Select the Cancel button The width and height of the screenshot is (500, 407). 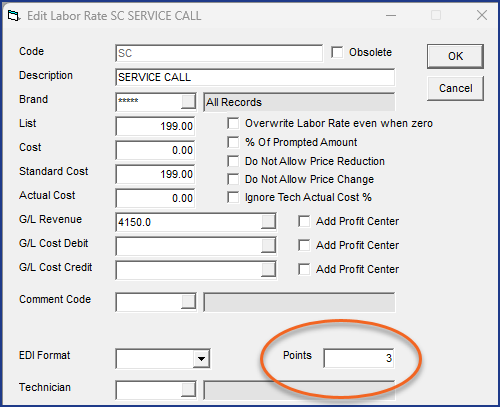455,88
